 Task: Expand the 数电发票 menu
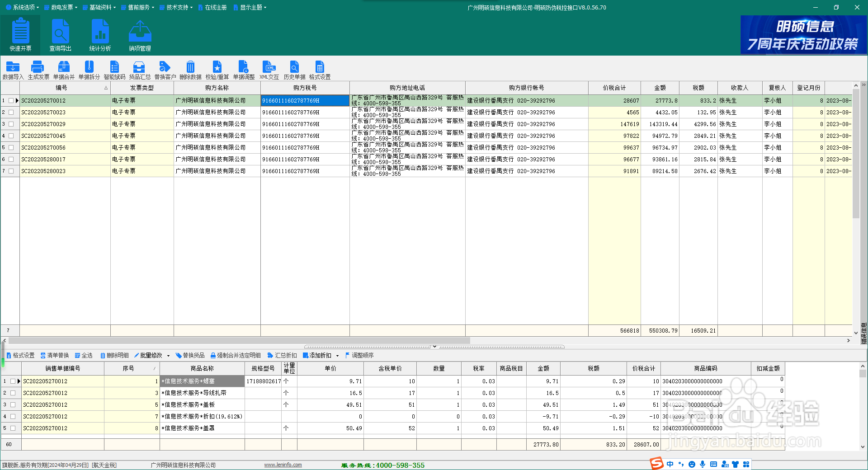[x=61, y=7]
